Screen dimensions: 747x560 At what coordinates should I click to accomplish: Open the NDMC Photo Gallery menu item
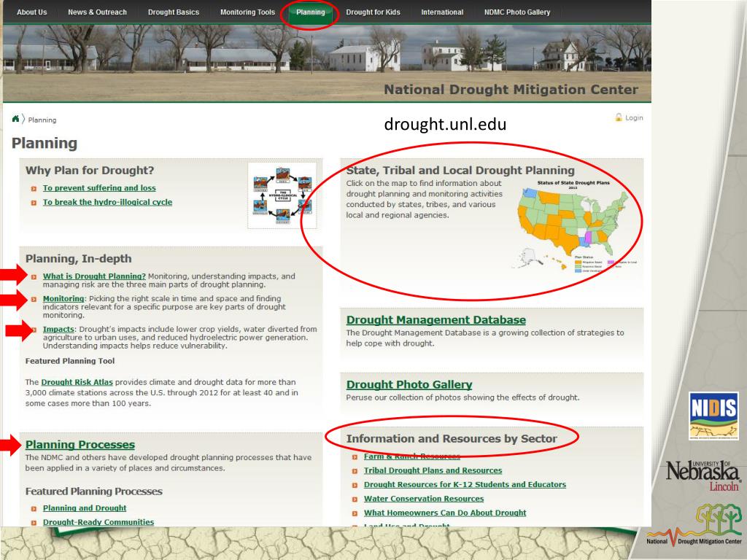tap(517, 12)
